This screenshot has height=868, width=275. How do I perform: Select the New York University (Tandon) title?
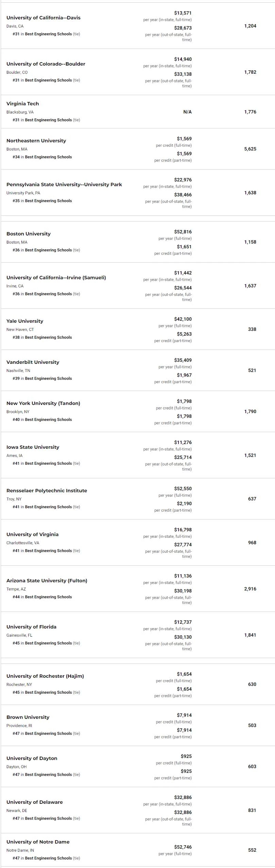44,403
